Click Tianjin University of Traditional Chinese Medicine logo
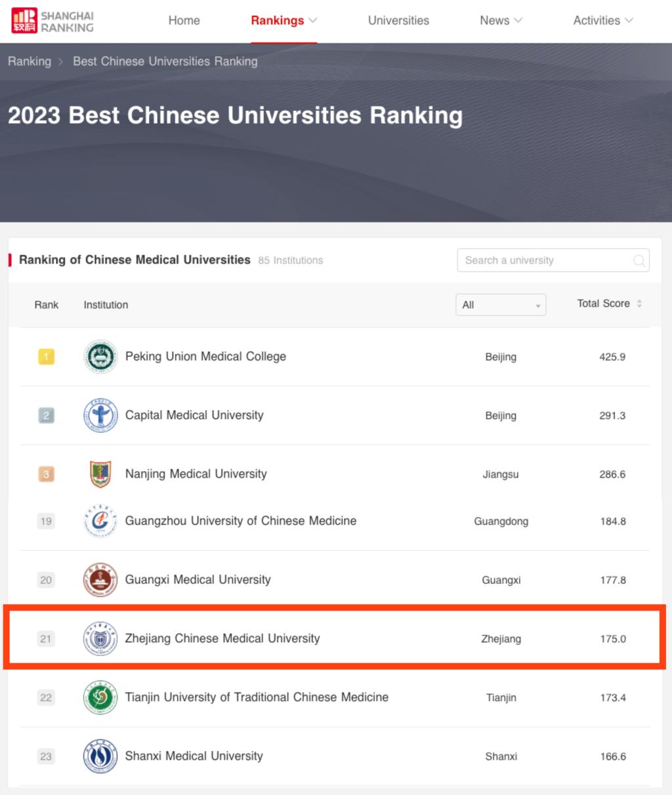The image size is (672, 795). click(x=100, y=697)
